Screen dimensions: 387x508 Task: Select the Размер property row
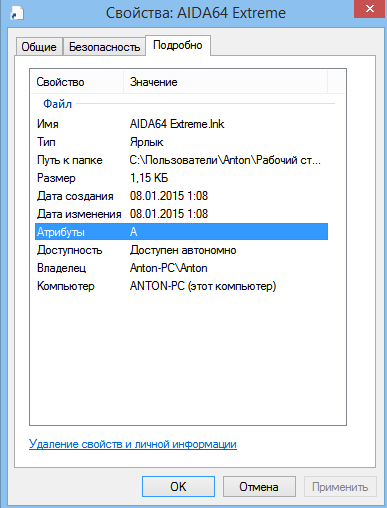[181, 178]
